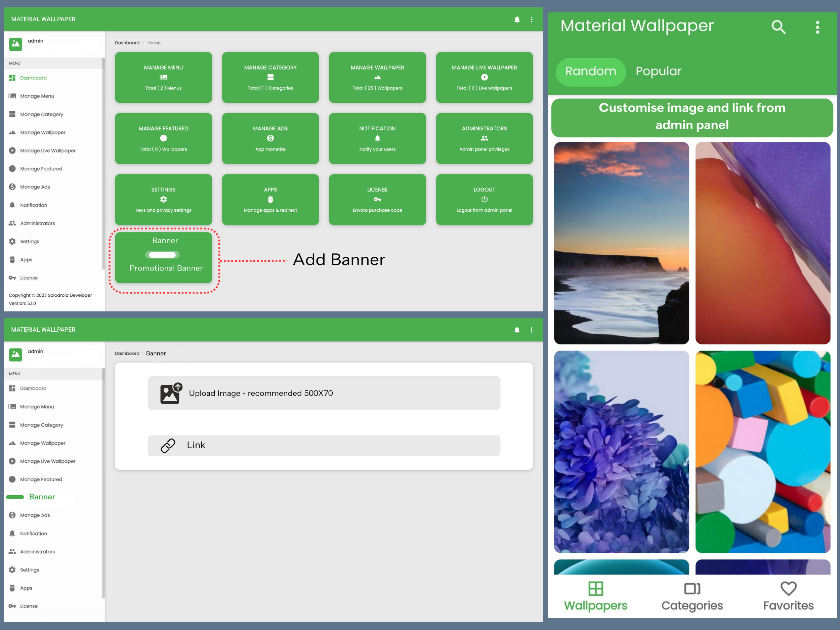Tap the Wallpapers grid icon in bottom navigation
The image size is (840, 630).
click(x=595, y=589)
